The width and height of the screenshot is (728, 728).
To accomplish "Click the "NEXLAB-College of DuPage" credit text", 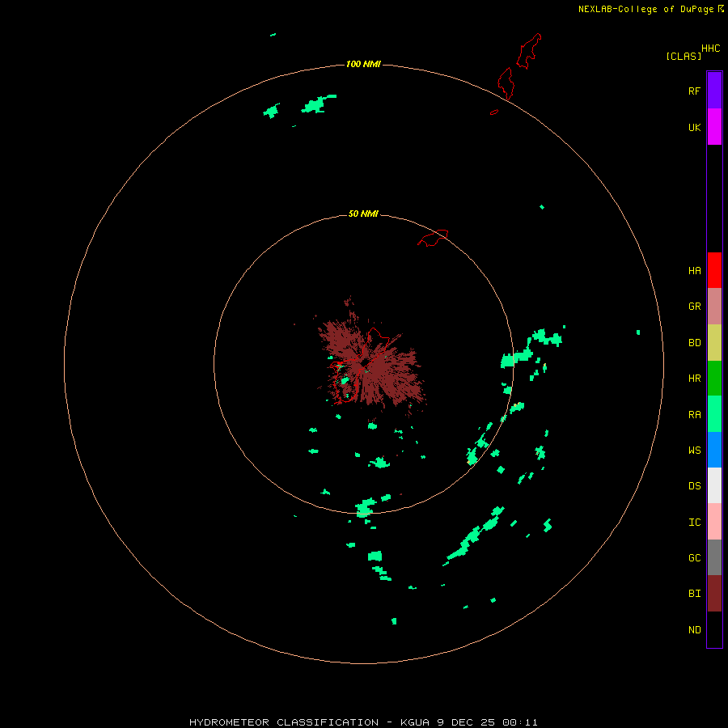I will tap(645, 9).
